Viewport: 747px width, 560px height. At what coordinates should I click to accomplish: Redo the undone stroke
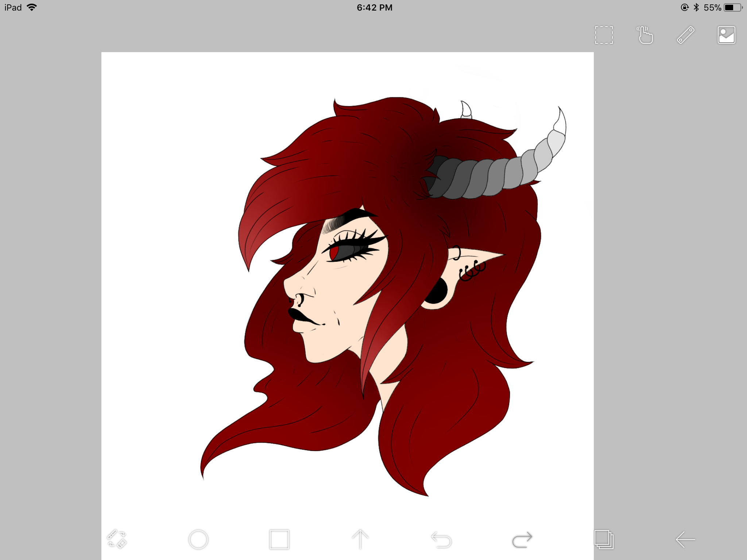click(522, 540)
